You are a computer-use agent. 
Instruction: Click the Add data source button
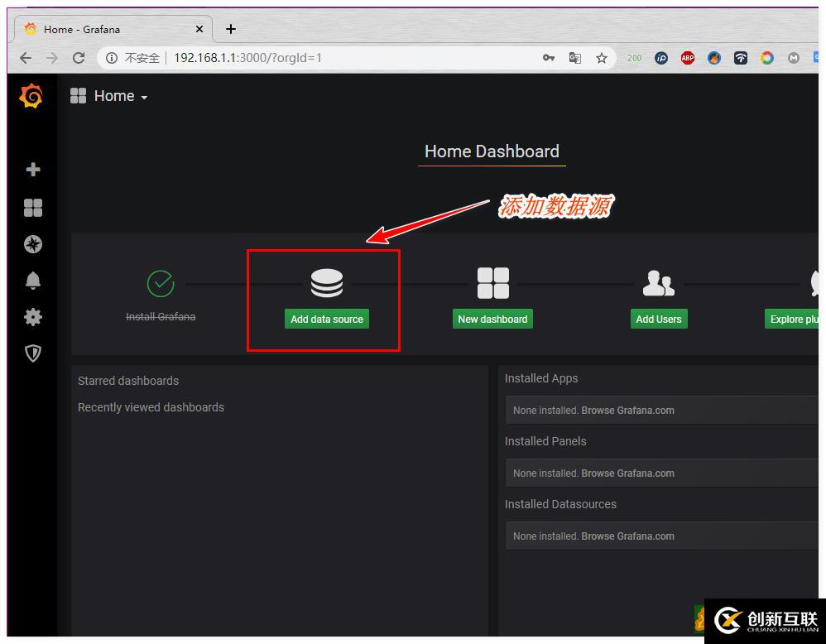[x=327, y=319]
